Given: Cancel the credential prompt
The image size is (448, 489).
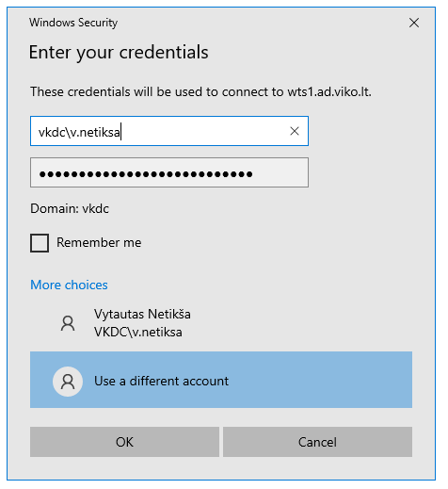Looking at the screenshot, I should click(x=317, y=442).
